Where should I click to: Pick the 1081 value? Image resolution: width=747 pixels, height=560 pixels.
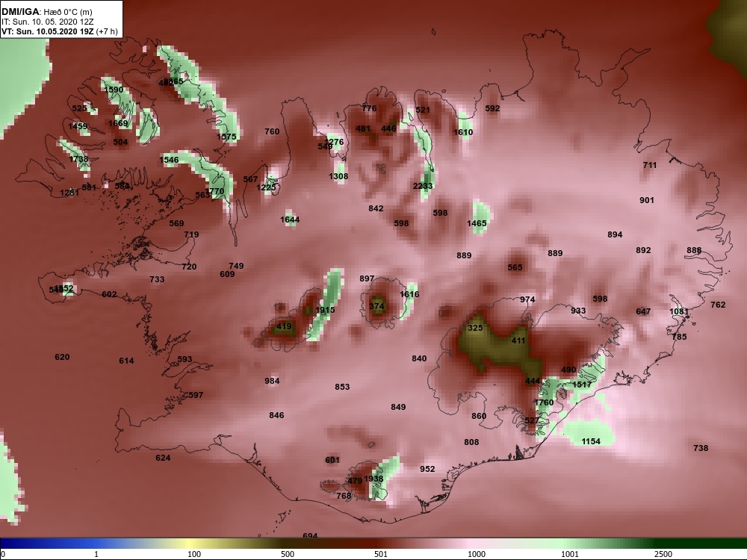pyautogui.click(x=679, y=311)
